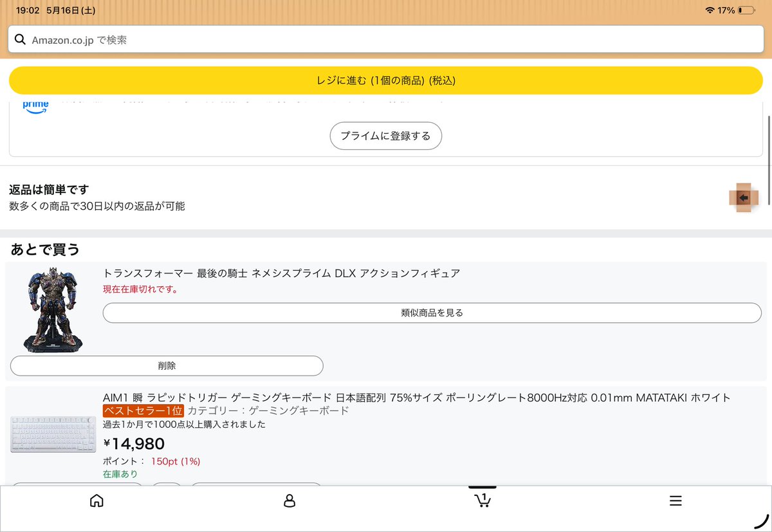Go to Home tab in bottom bar
The image size is (772, 532).
[96, 500]
